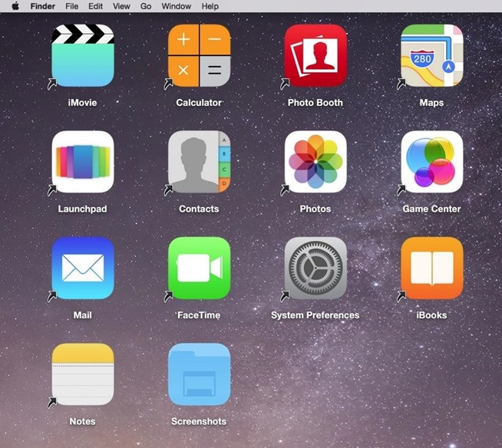Open the Edit menu in menu bar
The height and width of the screenshot is (448, 502).
tap(95, 6)
